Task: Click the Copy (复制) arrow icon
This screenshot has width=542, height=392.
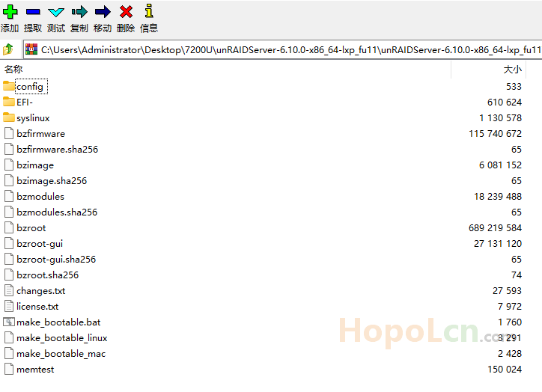Action: pyautogui.click(x=79, y=12)
